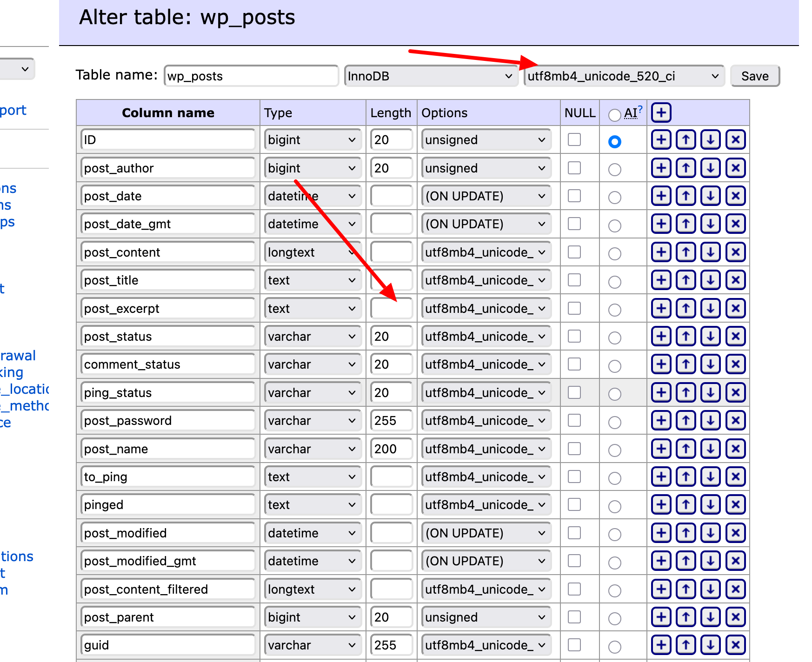Click the Save button
Screen dimensions: 812x662
tap(754, 76)
